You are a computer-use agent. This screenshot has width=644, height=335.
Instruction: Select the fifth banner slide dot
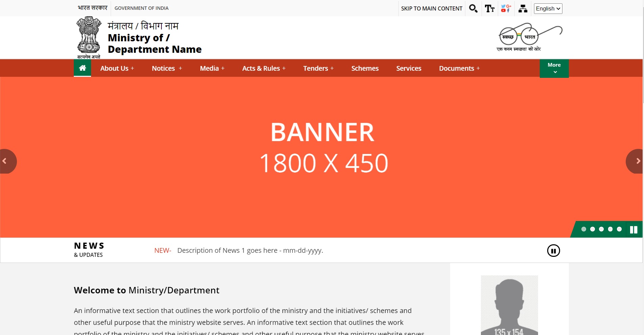coord(619,229)
